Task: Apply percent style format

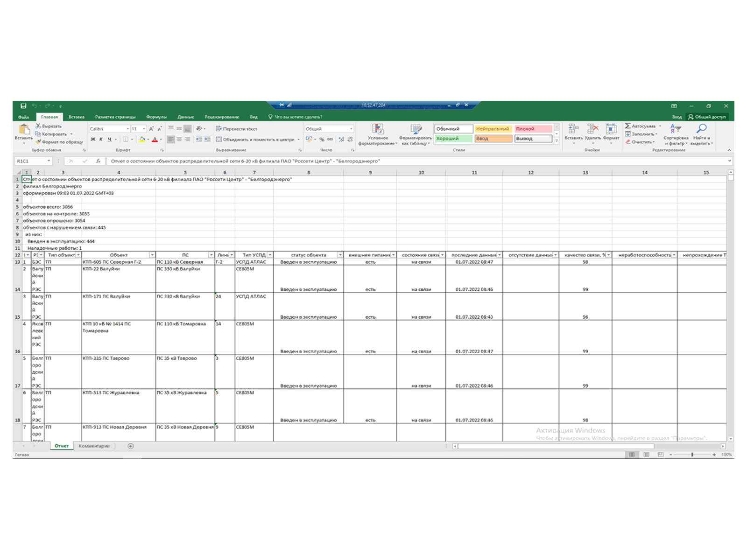Action: point(322,139)
